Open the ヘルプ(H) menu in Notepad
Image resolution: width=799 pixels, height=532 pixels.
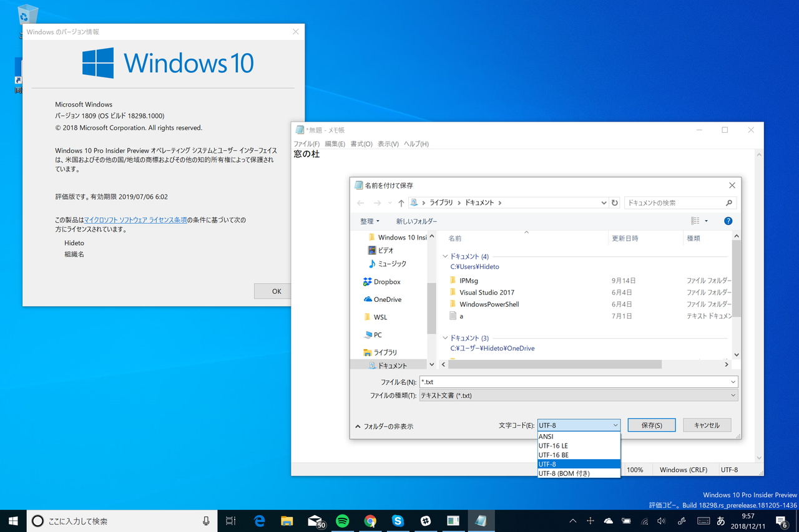click(x=416, y=143)
